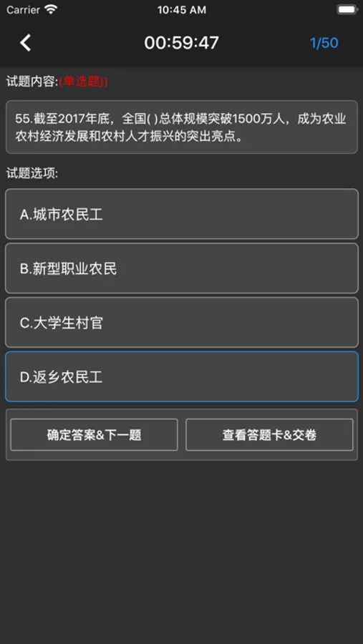Confirm answer with 确定答案&下一题 button
The image size is (363, 644).
click(x=94, y=435)
